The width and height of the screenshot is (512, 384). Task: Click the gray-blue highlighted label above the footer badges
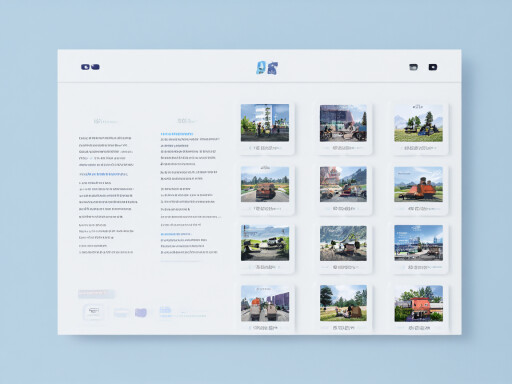click(x=96, y=294)
